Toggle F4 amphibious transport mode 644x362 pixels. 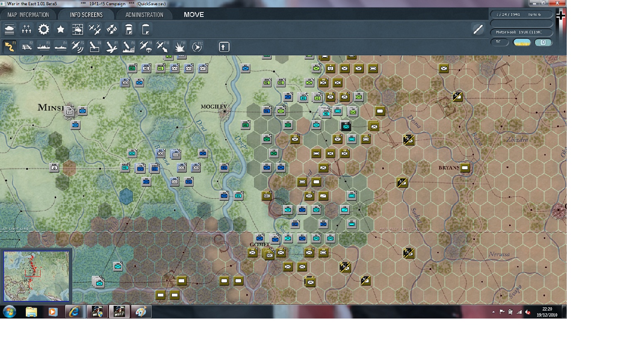[x=61, y=47]
